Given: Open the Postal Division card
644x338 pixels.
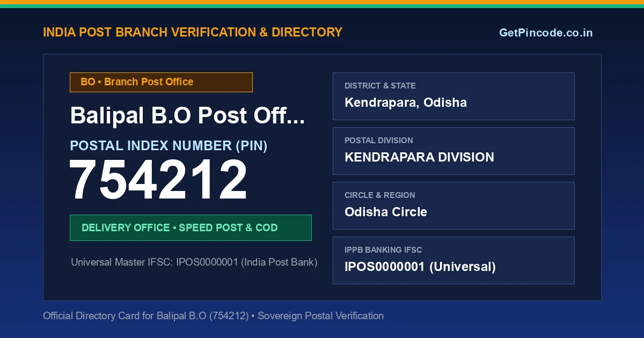Looking at the screenshot, I should coord(453,151).
